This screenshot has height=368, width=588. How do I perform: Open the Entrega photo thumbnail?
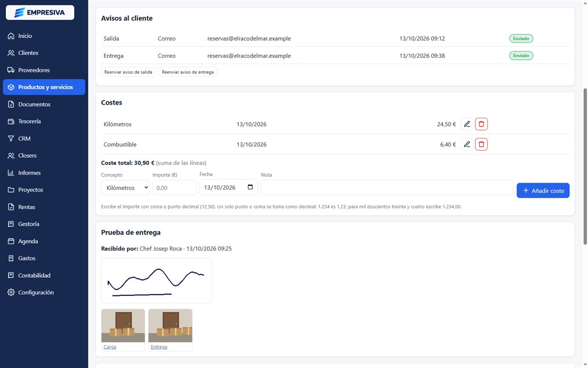click(x=170, y=326)
